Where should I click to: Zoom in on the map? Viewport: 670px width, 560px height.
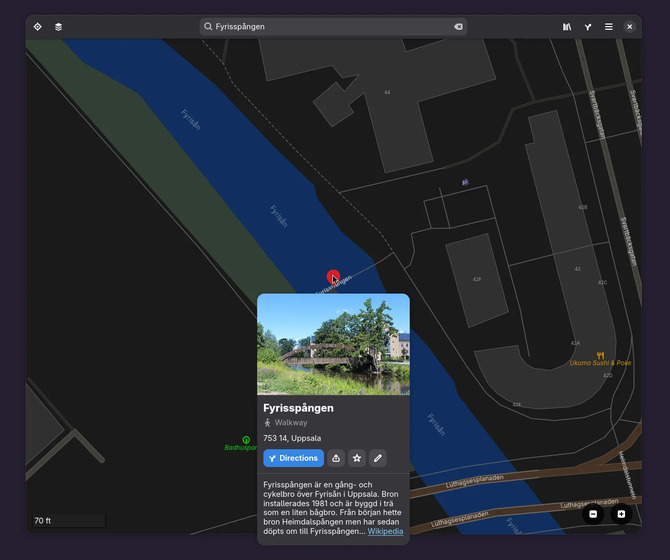pyautogui.click(x=621, y=514)
